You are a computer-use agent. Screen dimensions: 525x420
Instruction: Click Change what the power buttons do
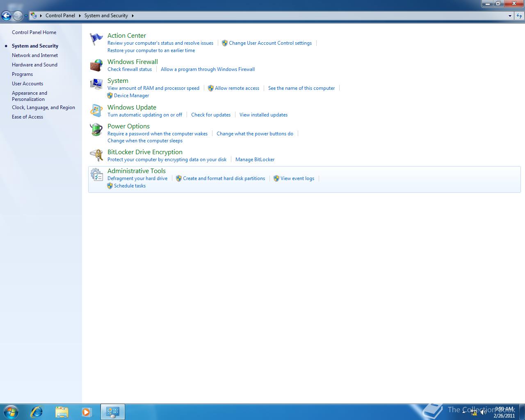coord(255,134)
